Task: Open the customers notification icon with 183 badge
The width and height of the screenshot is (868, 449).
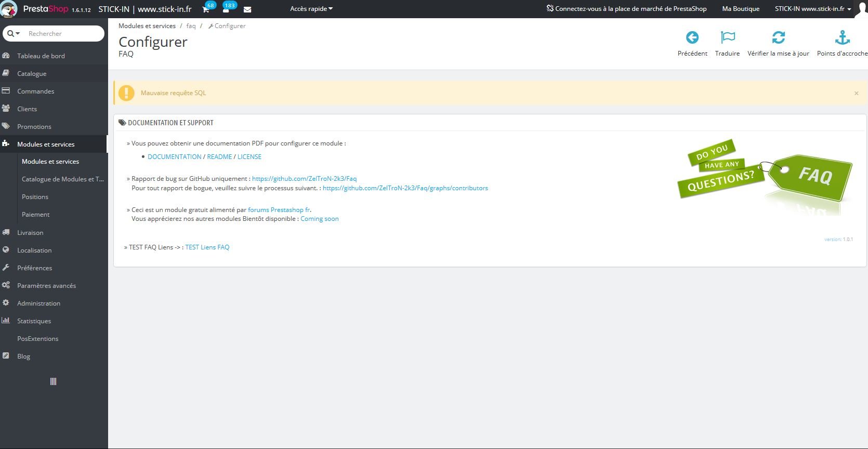Action: click(226, 9)
